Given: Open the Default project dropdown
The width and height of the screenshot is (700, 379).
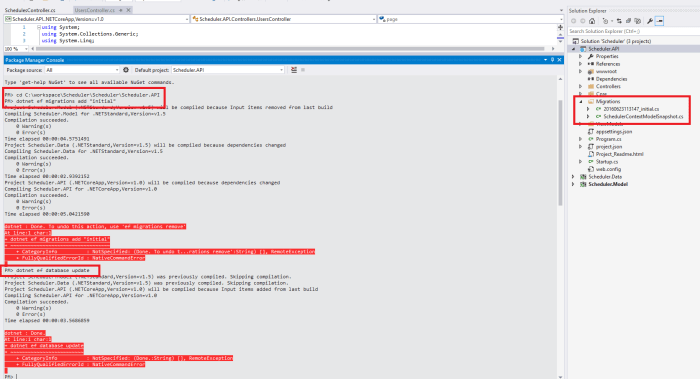Looking at the screenshot, I should (x=228, y=70).
